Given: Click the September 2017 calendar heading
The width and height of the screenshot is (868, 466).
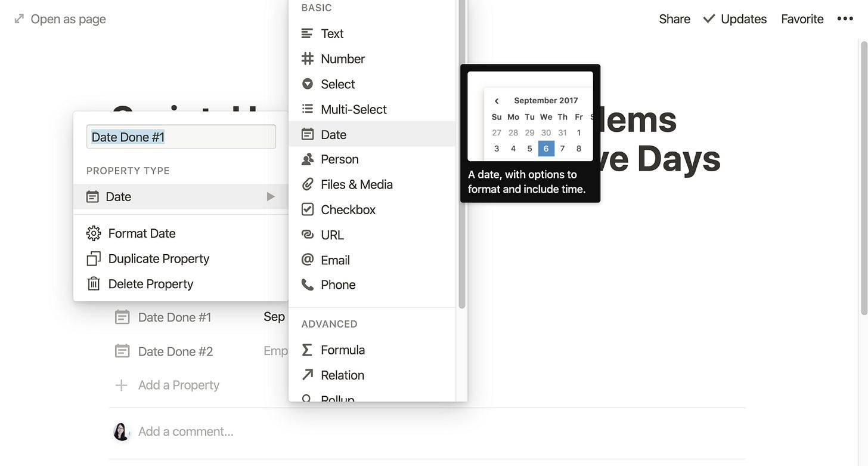Looking at the screenshot, I should pyautogui.click(x=546, y=101).
